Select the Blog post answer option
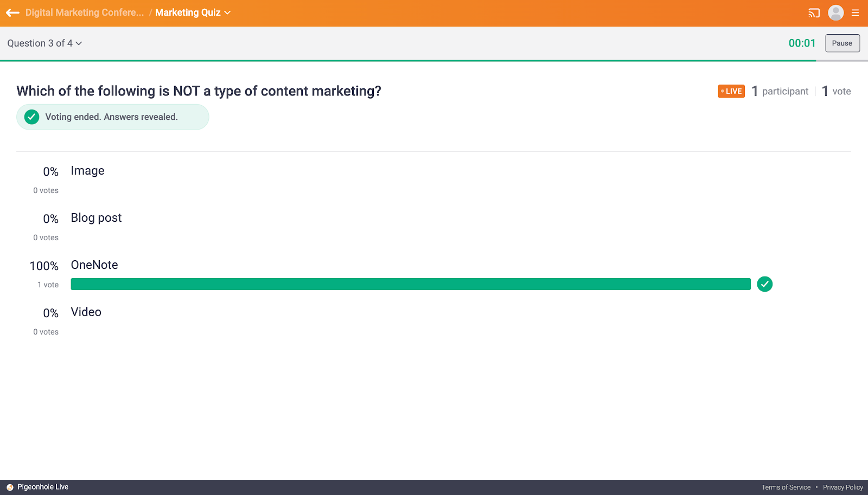This screenshot has width=868, height=495. (96, 218)
